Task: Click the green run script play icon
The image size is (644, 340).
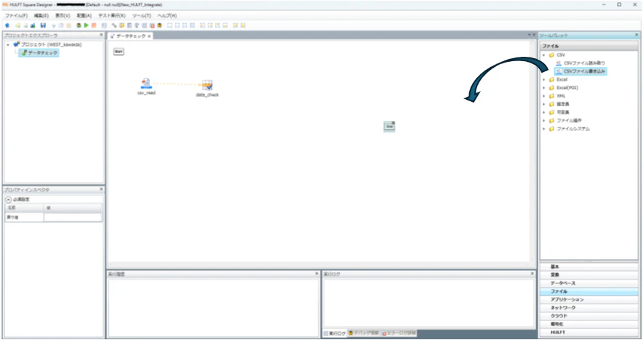Action: 86,25
